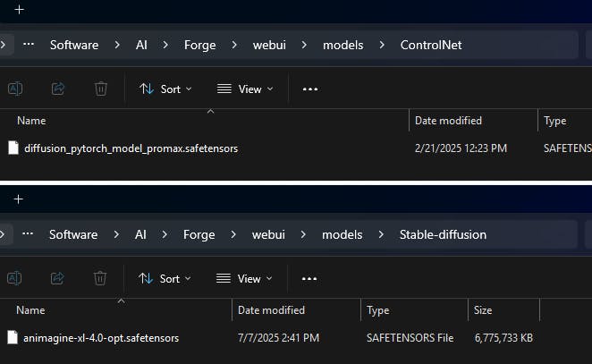
Task: Click the trash icon in Stable-diffusion window
Action: [x=100, y=278]
